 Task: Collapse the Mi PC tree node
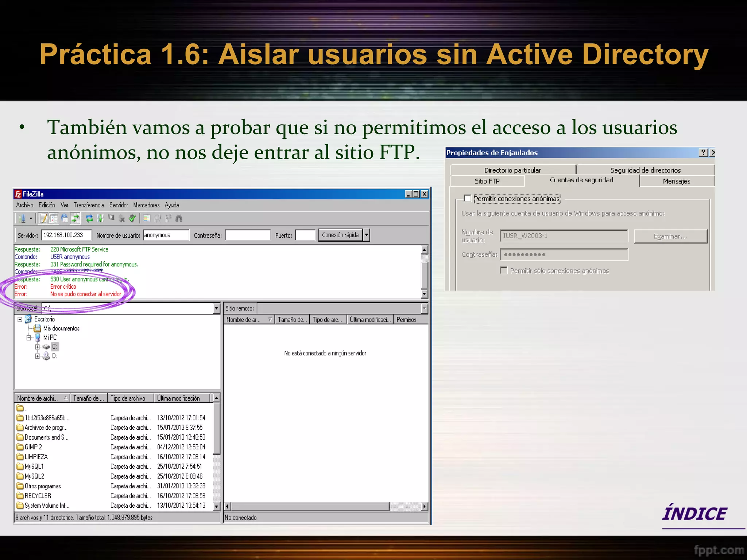[28, 338]
